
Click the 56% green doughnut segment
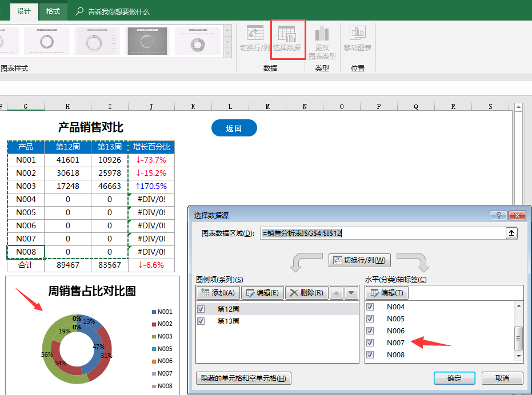pyautogui.click(x=46, y=354)
